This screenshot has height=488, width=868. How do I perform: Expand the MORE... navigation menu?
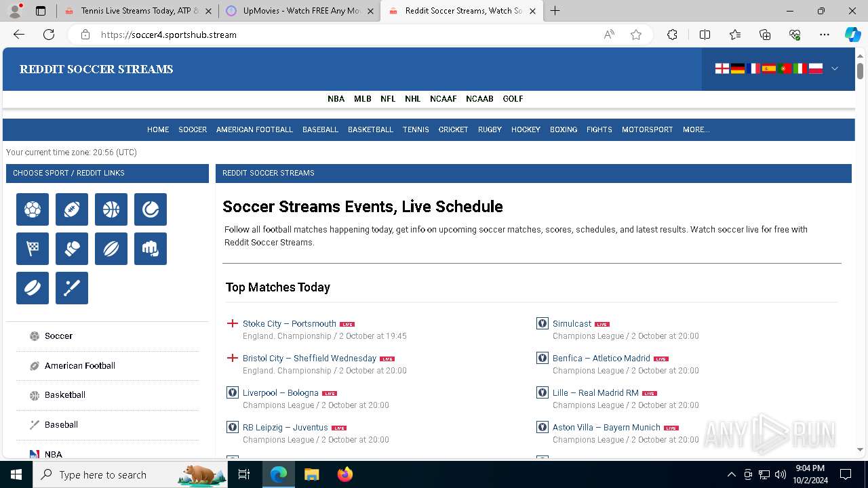point(696,129)
